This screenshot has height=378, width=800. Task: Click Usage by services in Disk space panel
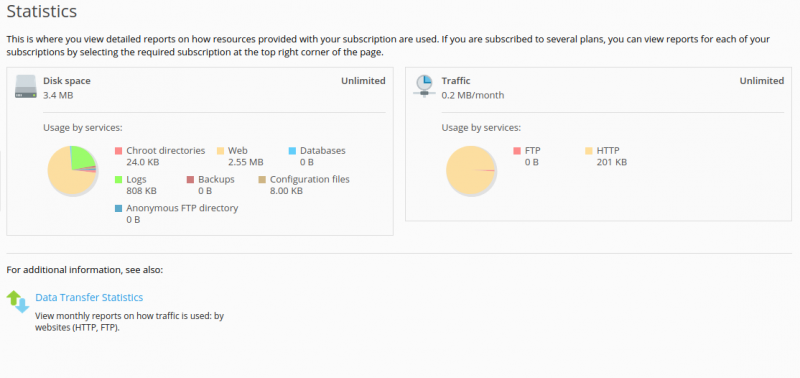click(83, 128)
